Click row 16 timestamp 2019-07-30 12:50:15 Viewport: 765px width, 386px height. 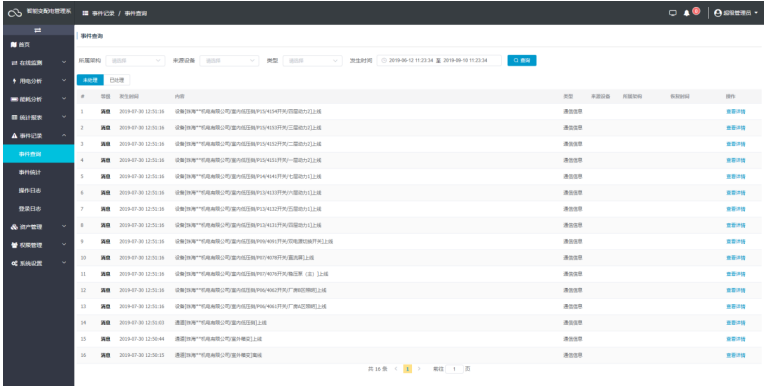pos(142,355)
